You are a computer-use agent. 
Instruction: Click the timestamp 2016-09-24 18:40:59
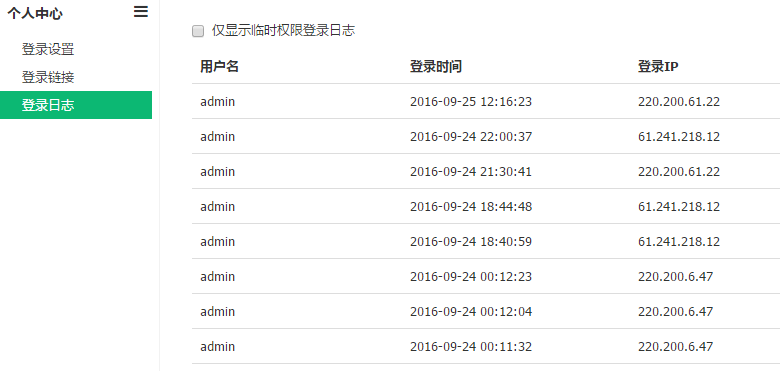471,241
